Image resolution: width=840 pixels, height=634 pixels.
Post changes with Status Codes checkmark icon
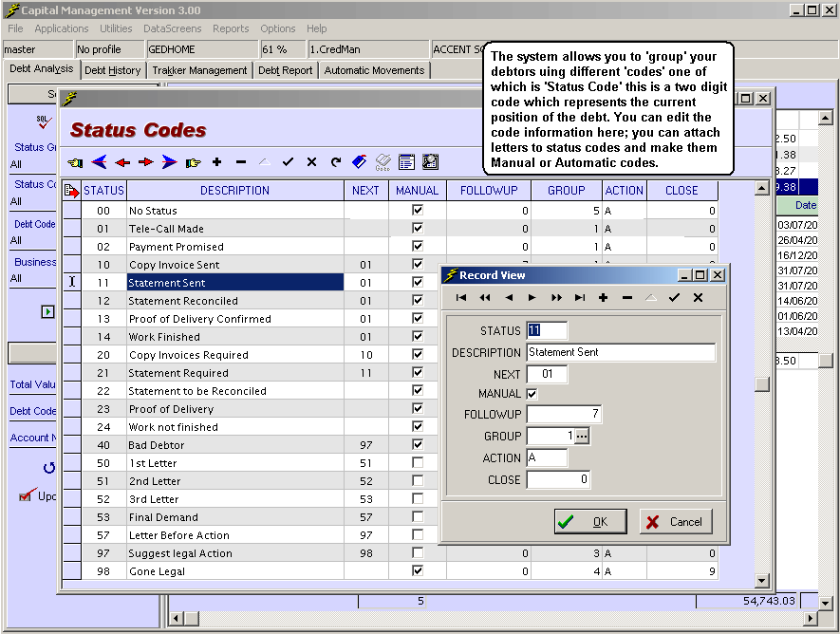pyautogui.click(x=289, y=161)
